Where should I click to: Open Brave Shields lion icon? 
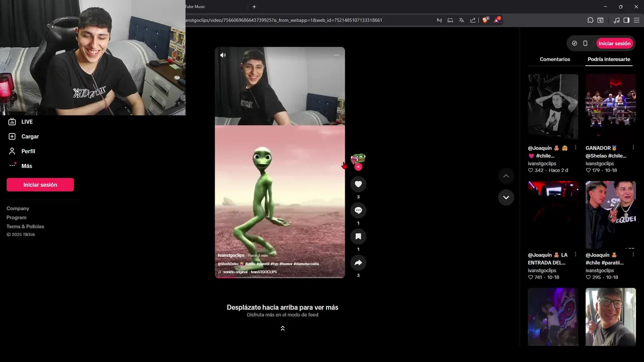click(x=485, y=20)
